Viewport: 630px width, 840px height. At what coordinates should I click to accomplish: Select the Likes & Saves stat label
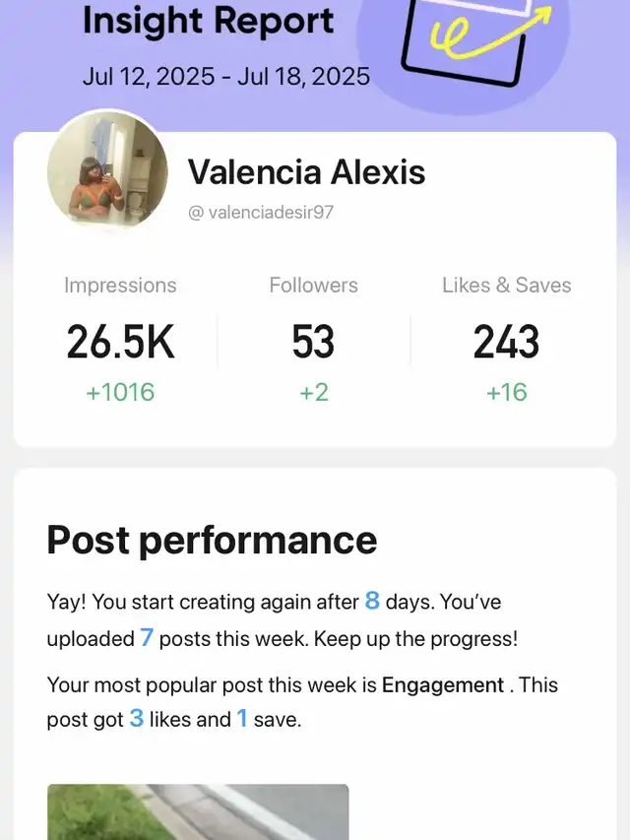click(506, 286)
